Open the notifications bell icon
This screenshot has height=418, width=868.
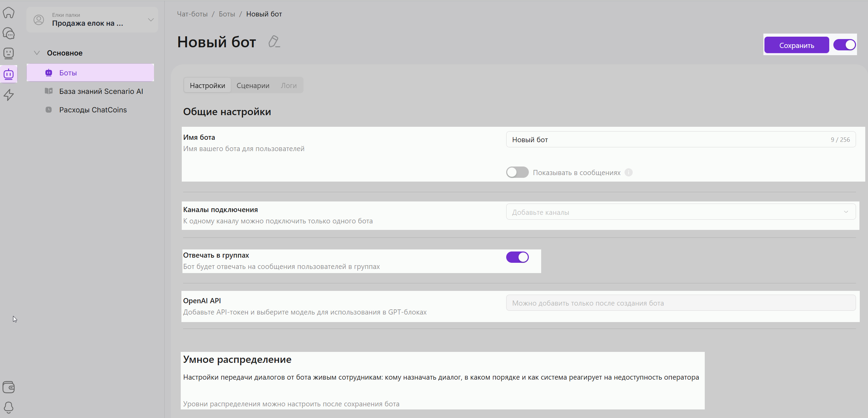pos(9,407)
